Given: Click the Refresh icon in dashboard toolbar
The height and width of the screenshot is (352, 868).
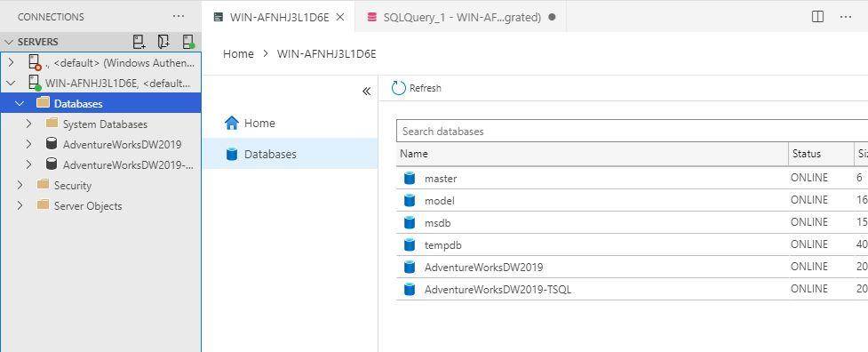Looking at the screenshot, I should (399, 88).
